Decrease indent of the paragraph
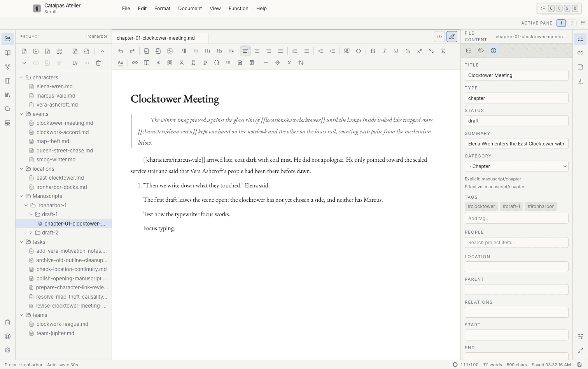588x369 pixels. [332, 51]
